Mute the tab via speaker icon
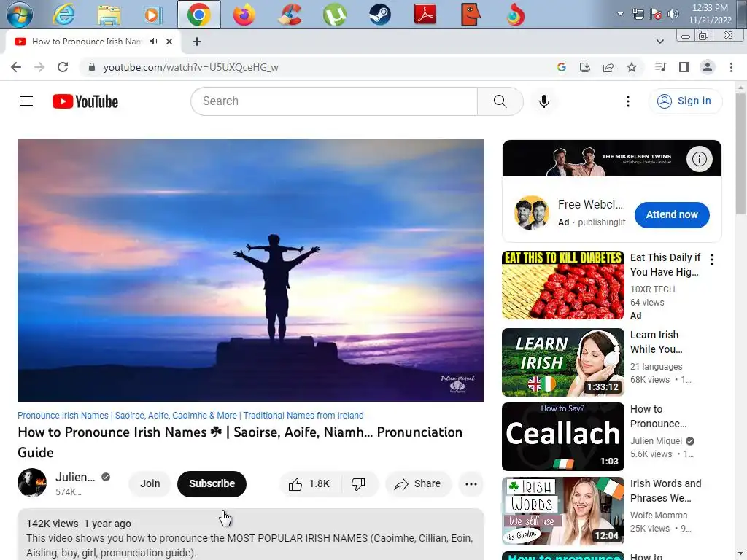The image size is (747, 560). pyautogui.click(x=153, y=42)
